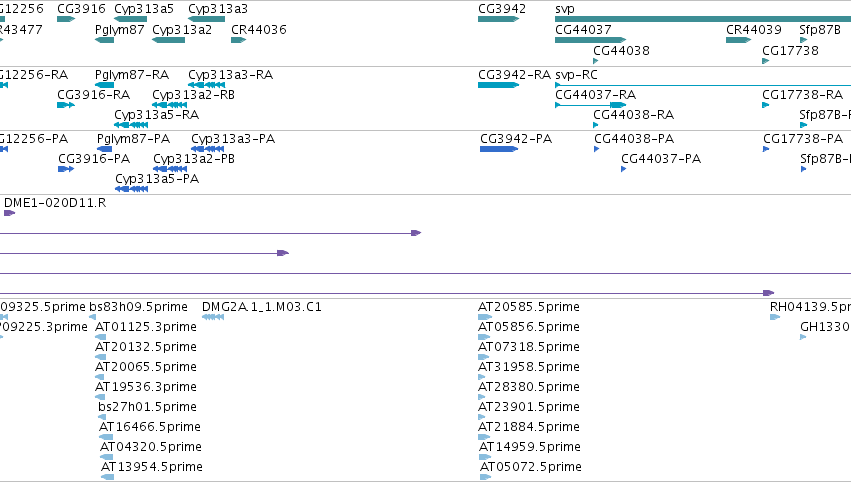Screen dimensions: 851x482
Task: Click the CG44038 gene label
Action: (621, 50)
